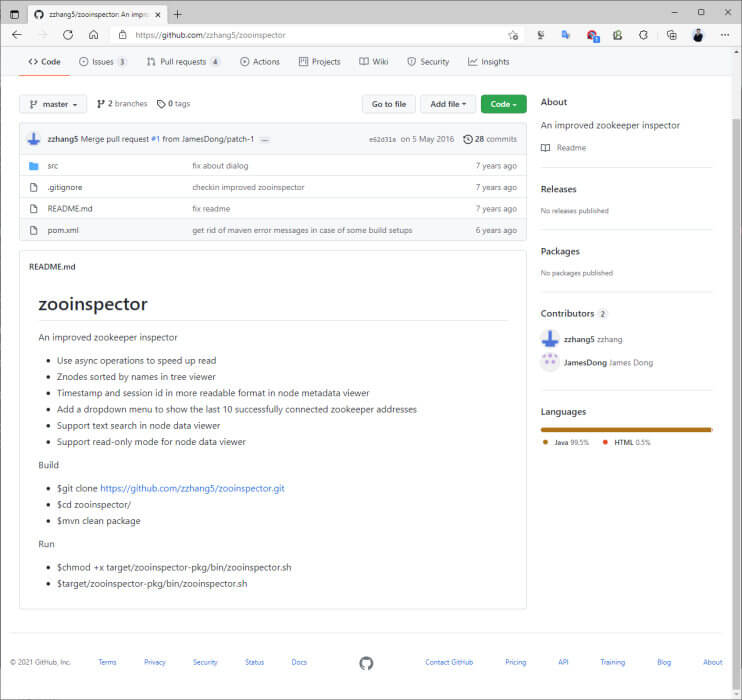Open 'checkin improved zooinspector' commit message
The image size is (742, 700).
[248, 187]
